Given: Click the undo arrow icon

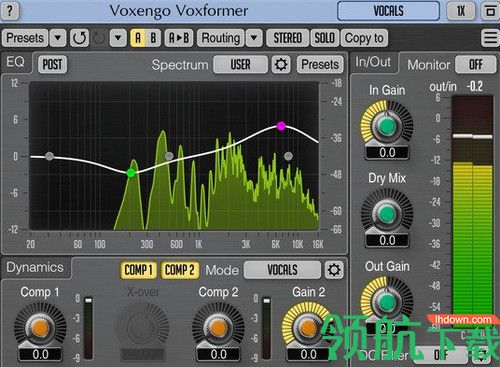Looking at the screenshot, I should pyautogui.click(x=79, y=38).
